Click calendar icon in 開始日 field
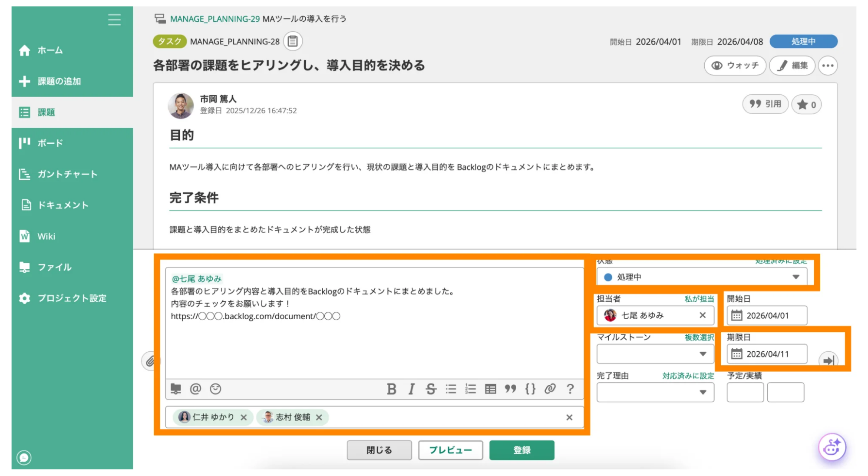This screenshot has height=476, width=868. (737, 315)
